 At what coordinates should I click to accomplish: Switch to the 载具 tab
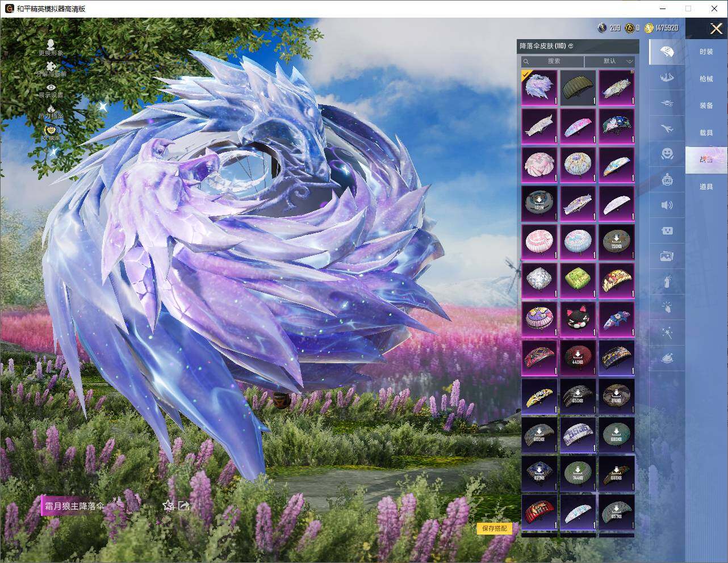pos(706,133)
